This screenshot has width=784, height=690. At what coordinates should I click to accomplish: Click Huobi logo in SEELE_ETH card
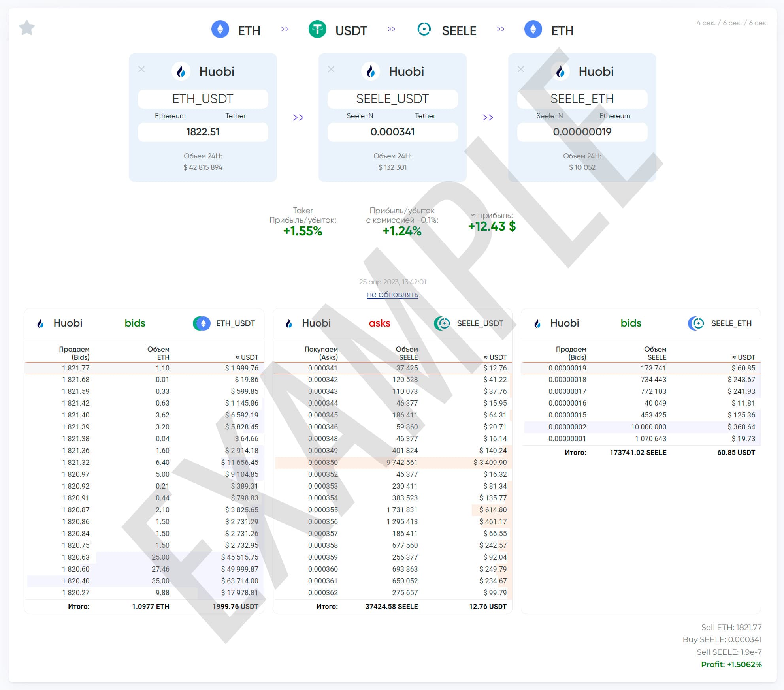pyautogui.click(x=560, y=71)
